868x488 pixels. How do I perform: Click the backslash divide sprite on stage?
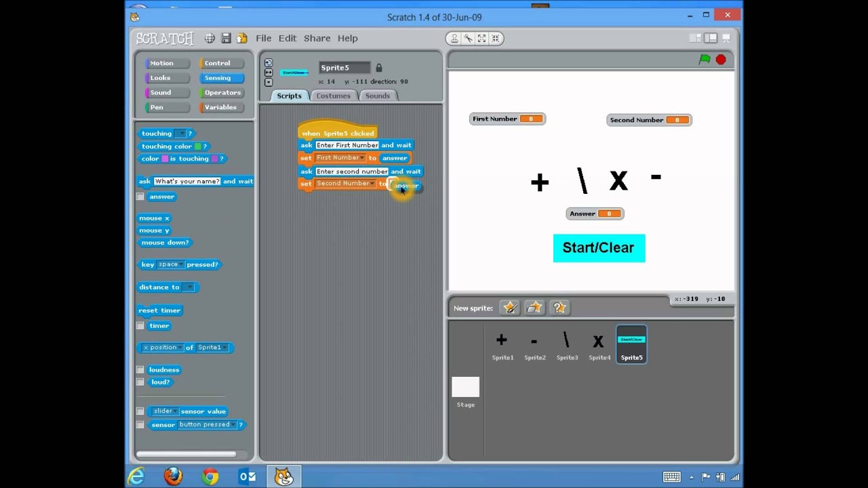pyautogui.click(x=582, y=181)
